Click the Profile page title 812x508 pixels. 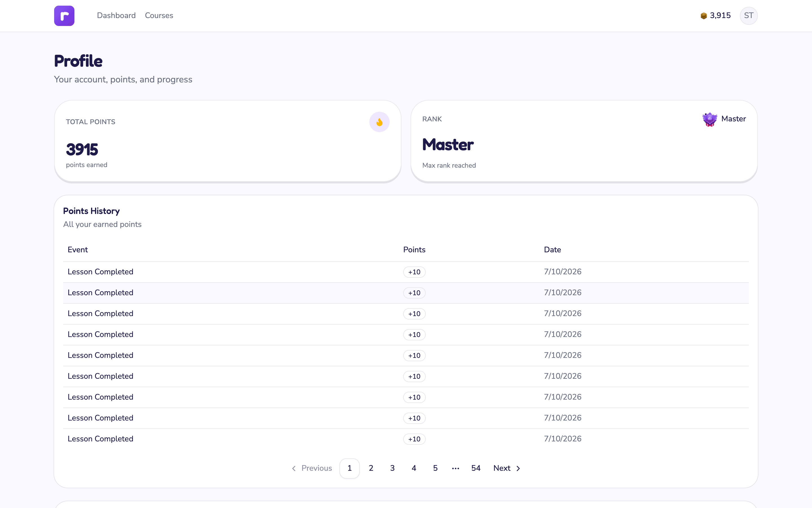[x=78, y=61]
